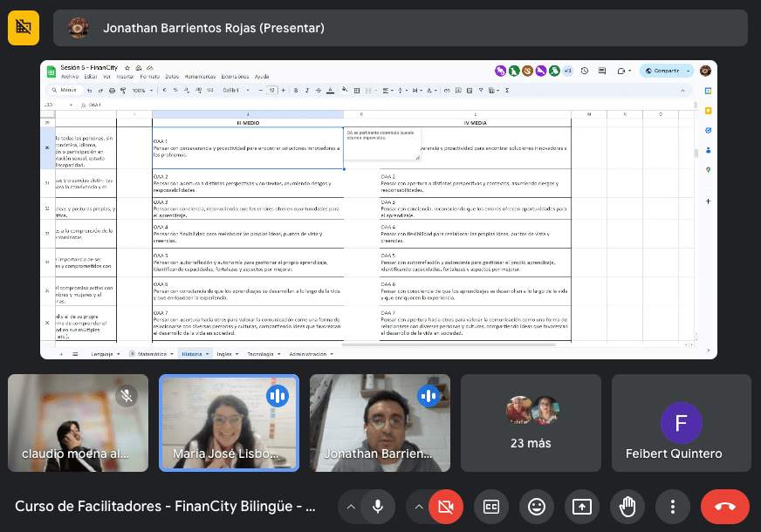Open the comments history icon
The image size is (761, 532).
[x=602, y=71]
